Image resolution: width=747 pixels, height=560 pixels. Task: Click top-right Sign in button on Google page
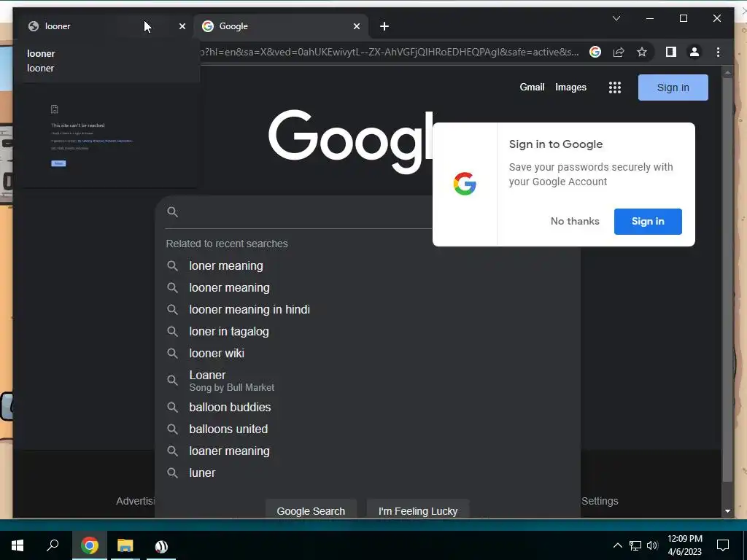(673, 87)
